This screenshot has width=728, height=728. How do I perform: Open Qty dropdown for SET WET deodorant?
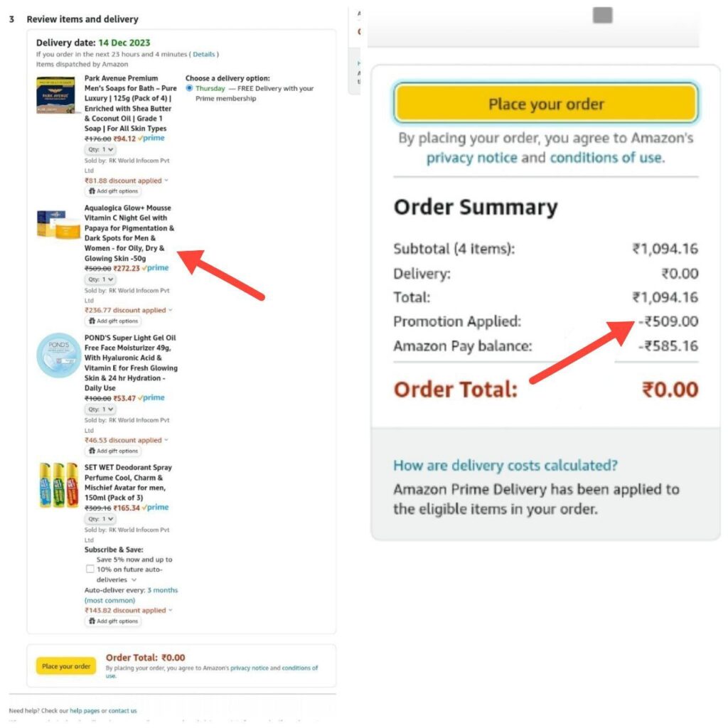pos(101,519)
